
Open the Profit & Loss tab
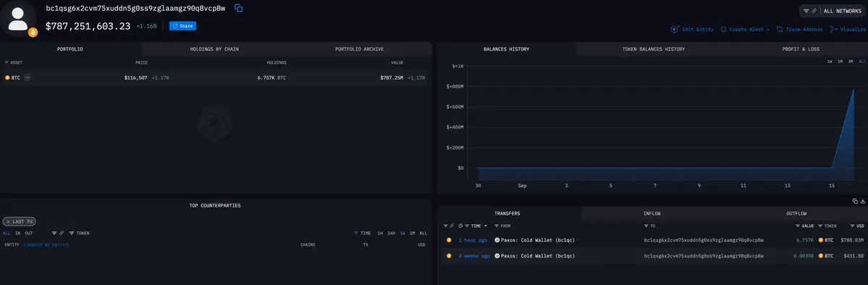[801, 49]
